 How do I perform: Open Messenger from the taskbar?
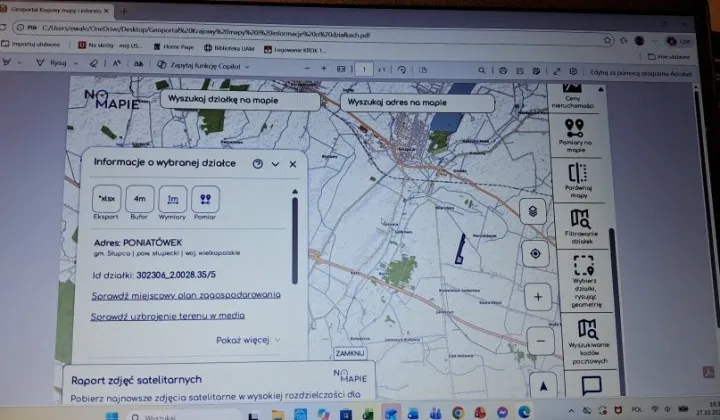[x=502, y=412]
